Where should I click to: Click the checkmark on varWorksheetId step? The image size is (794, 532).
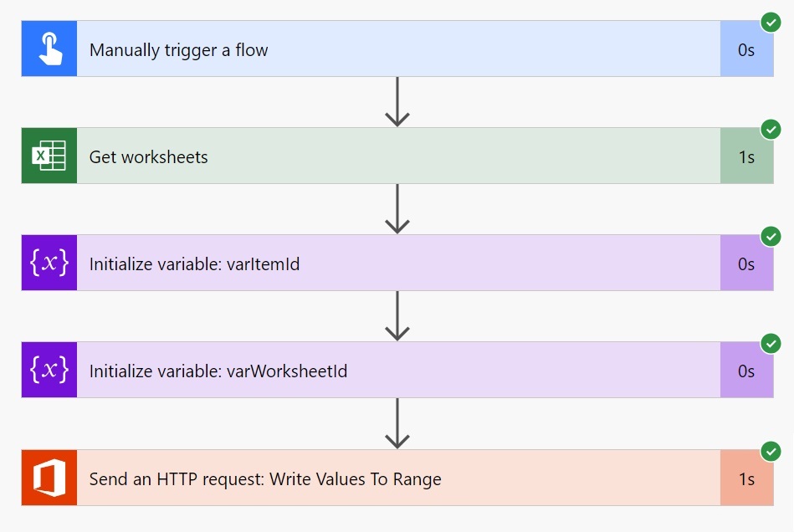[x=770, y=344]
